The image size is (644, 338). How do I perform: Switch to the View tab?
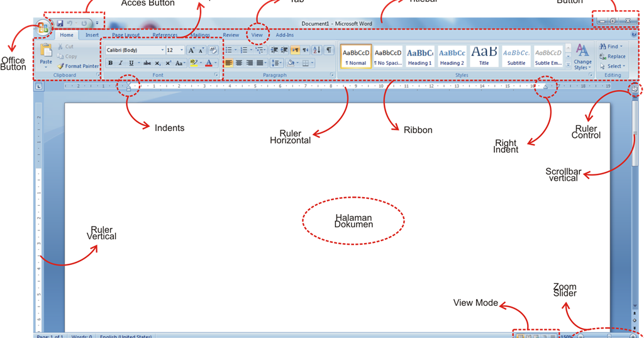click(x=257, y=35)
